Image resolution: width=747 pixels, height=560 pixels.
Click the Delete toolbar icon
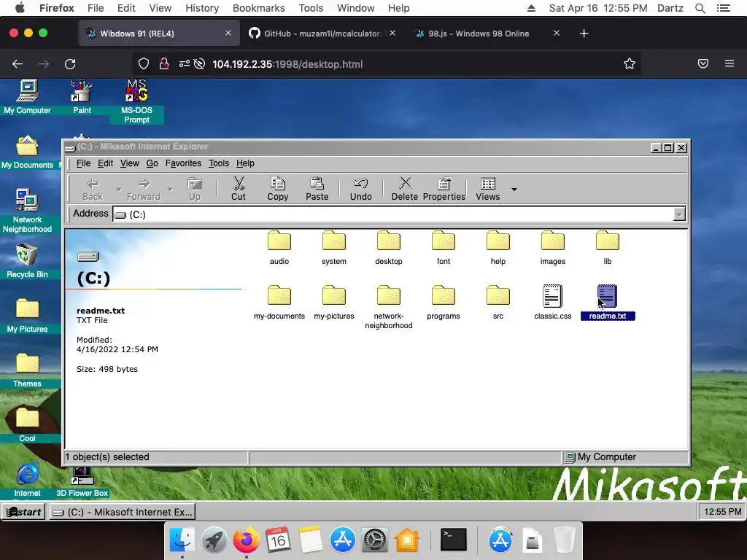tap(404, 189)
